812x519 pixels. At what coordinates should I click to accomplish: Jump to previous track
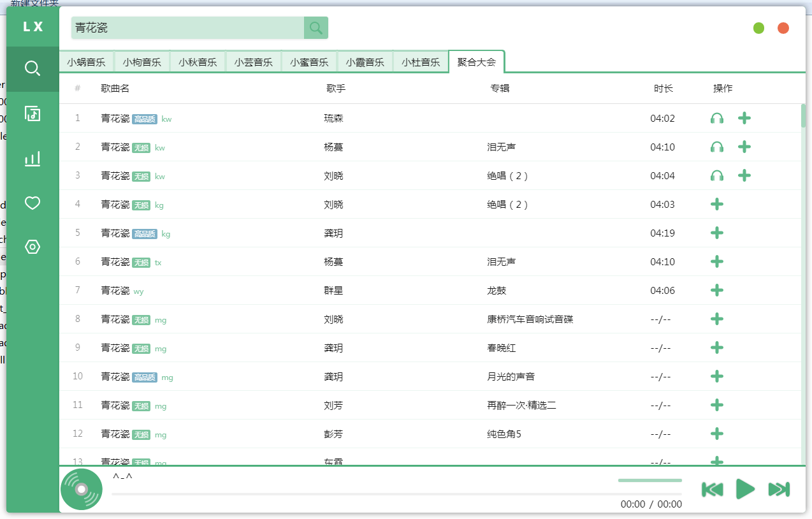click(712, 489)
